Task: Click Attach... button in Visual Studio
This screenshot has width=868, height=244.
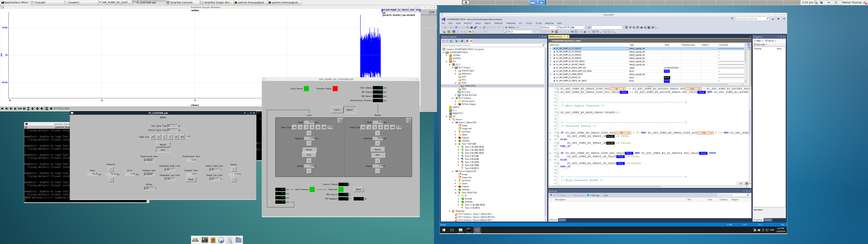Action: coord(512,27)
